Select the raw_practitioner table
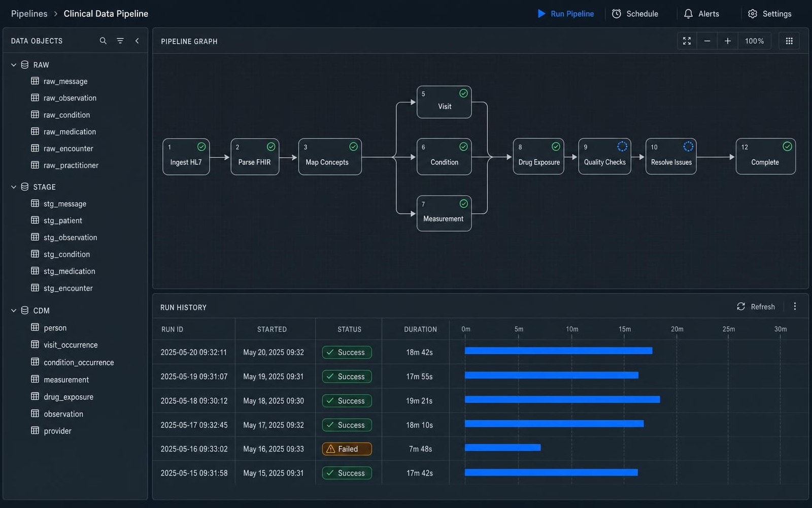812x508 pixels. [71, 165]
